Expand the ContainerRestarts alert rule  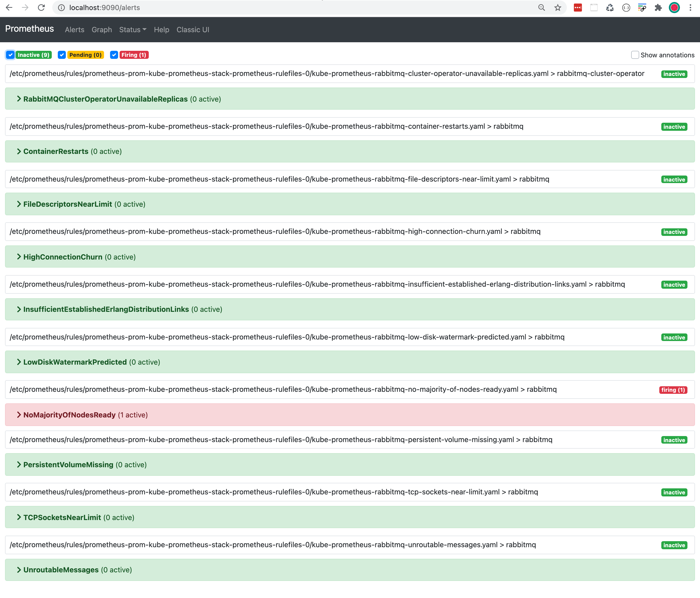click(56, 151)
